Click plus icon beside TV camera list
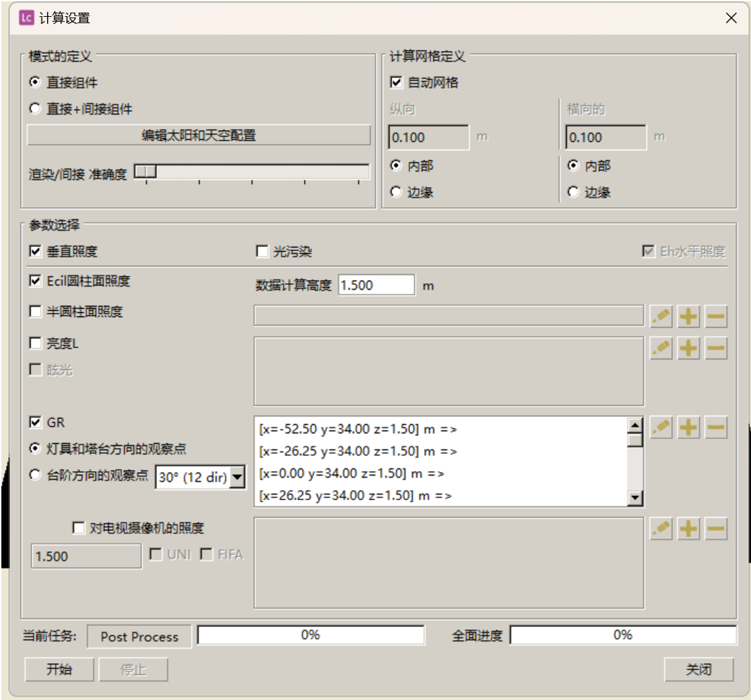 688,529
